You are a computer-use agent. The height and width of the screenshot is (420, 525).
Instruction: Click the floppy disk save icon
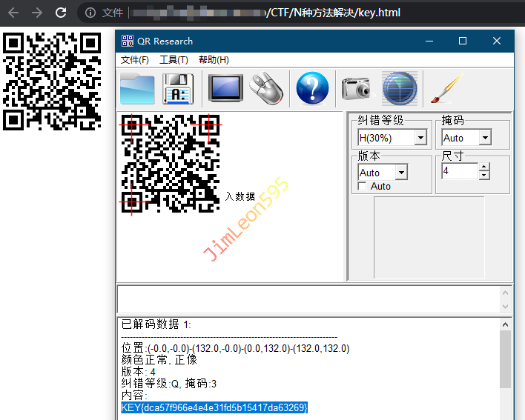tap(178, 90)
